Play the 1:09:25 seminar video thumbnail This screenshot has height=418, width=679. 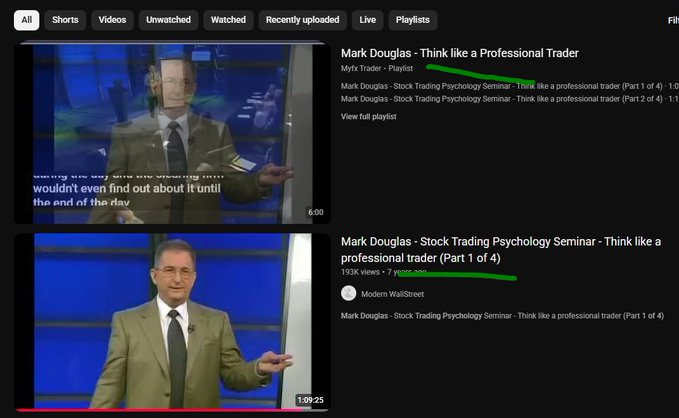(170, 320)
